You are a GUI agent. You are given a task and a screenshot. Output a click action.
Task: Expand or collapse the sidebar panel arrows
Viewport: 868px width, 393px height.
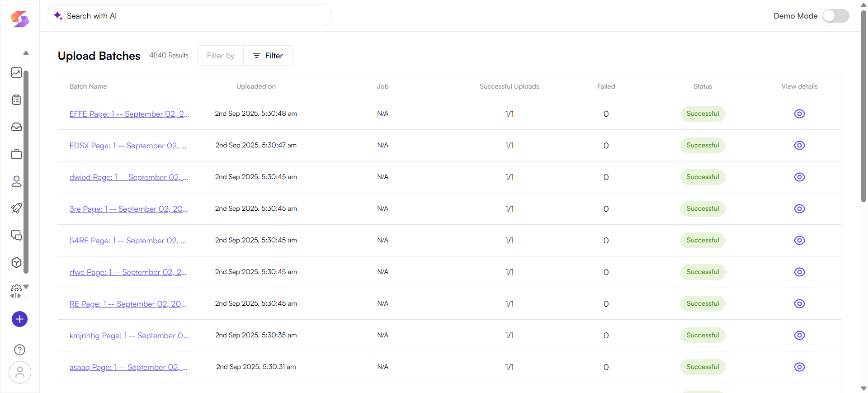click(x=16, y=296)
